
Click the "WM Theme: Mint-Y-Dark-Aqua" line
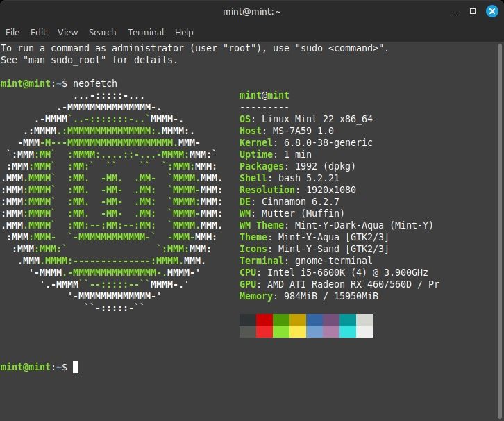[337, 226]
